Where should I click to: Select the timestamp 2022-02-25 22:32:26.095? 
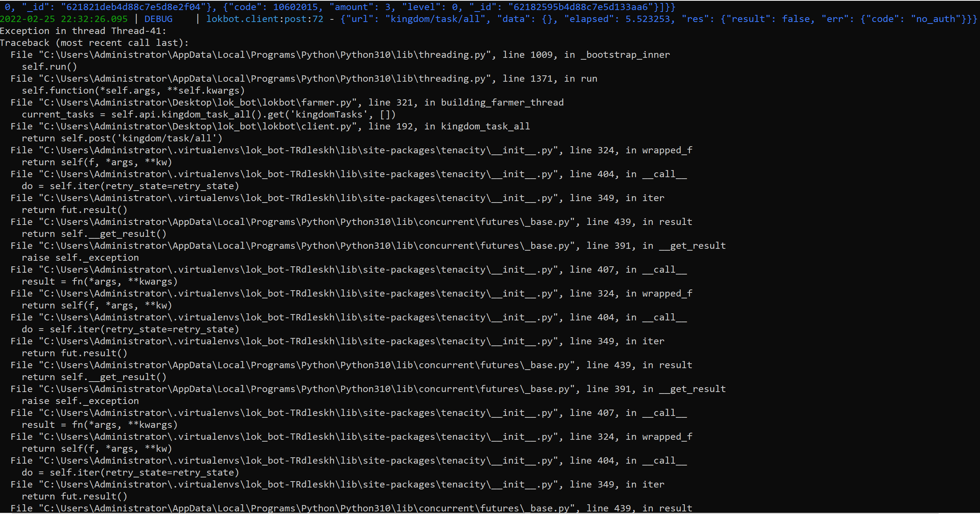[64, 18]
